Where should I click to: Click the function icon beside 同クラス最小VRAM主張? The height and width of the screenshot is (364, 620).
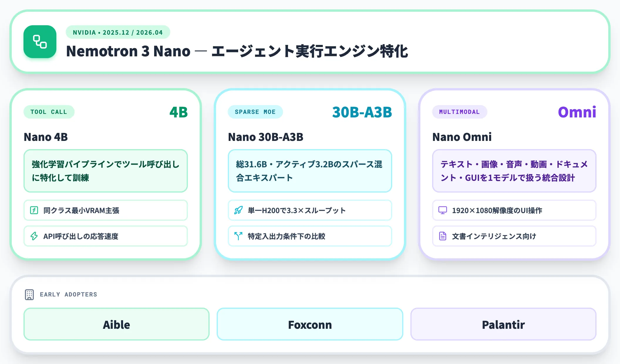(x=34, y=210)
